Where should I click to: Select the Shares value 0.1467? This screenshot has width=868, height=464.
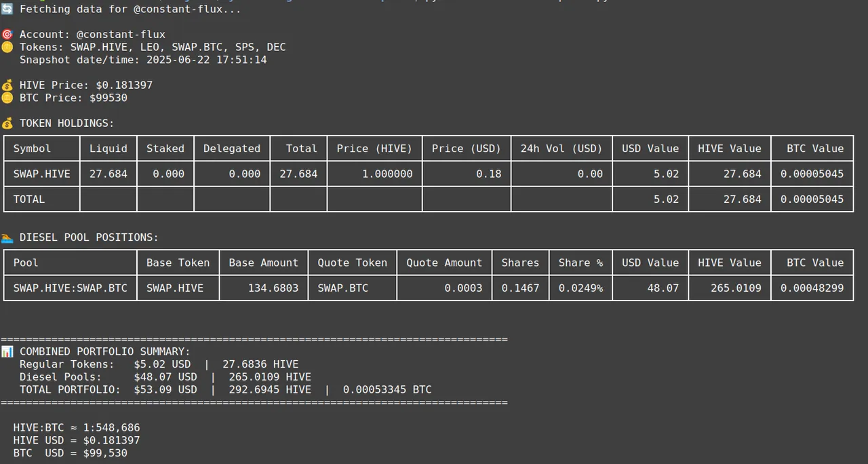point(521,288)
